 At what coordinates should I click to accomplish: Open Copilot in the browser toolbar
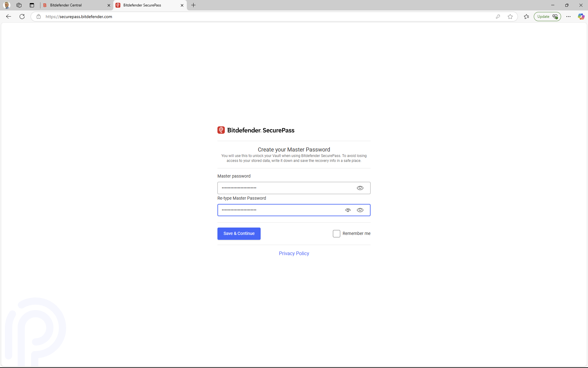[581, 17]
